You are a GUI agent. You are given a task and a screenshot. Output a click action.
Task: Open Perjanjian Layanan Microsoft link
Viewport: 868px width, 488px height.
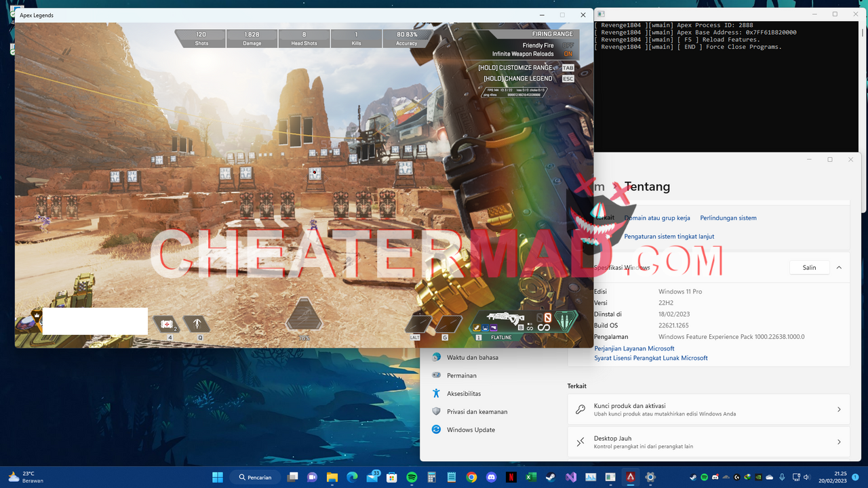tap(634, 348)
